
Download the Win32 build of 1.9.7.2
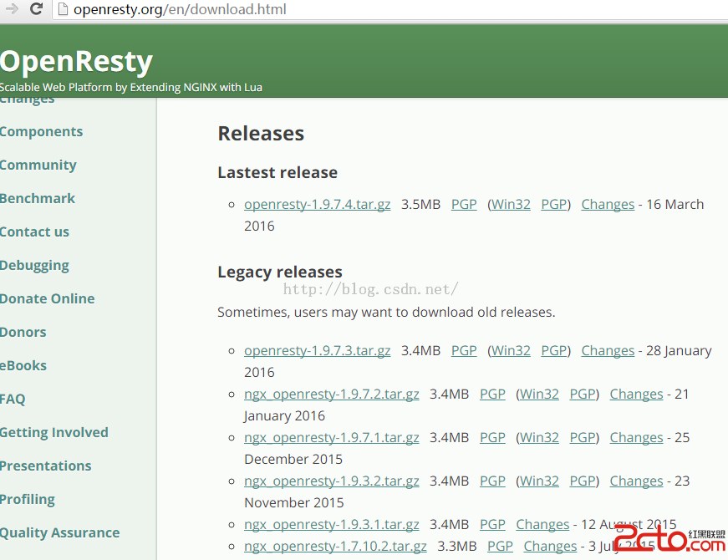pyautogui.click(x=539, y=395)
